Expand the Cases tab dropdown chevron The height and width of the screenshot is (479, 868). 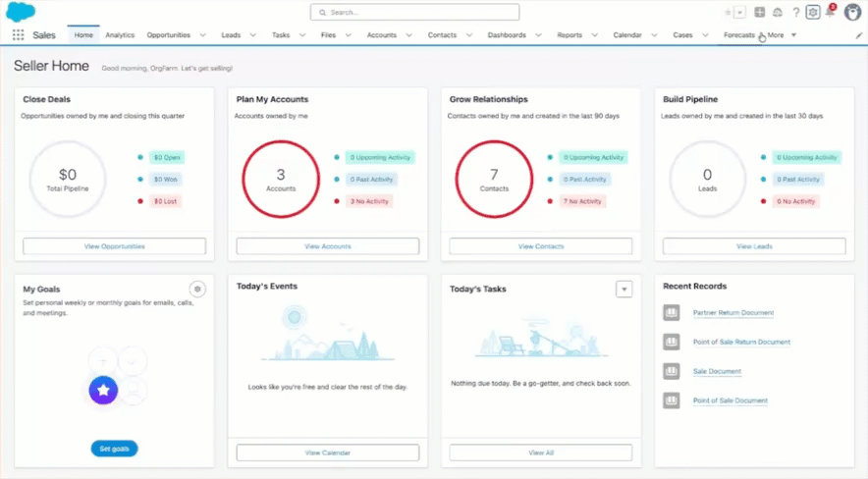[705, 35]
